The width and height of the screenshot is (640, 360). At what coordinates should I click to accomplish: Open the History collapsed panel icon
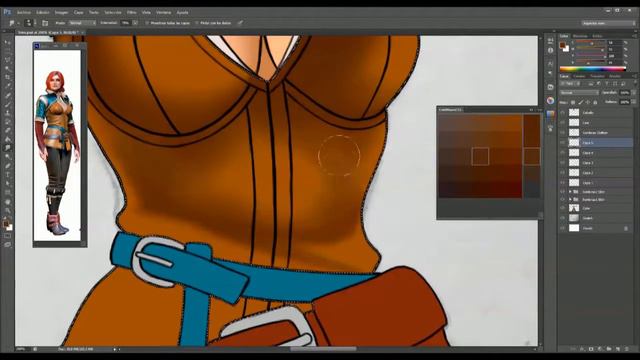coord(551,40)
